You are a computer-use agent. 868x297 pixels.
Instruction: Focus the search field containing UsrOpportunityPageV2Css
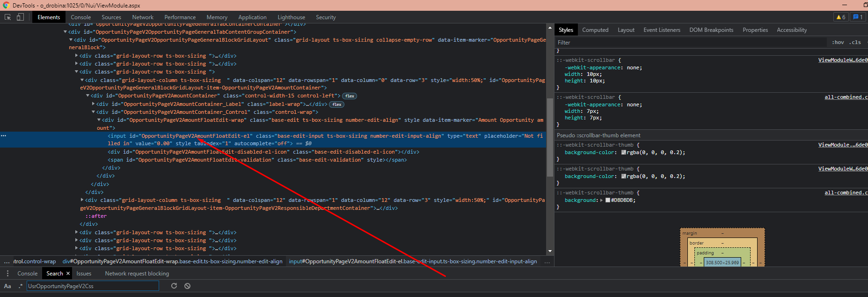[x=93, y=286]
